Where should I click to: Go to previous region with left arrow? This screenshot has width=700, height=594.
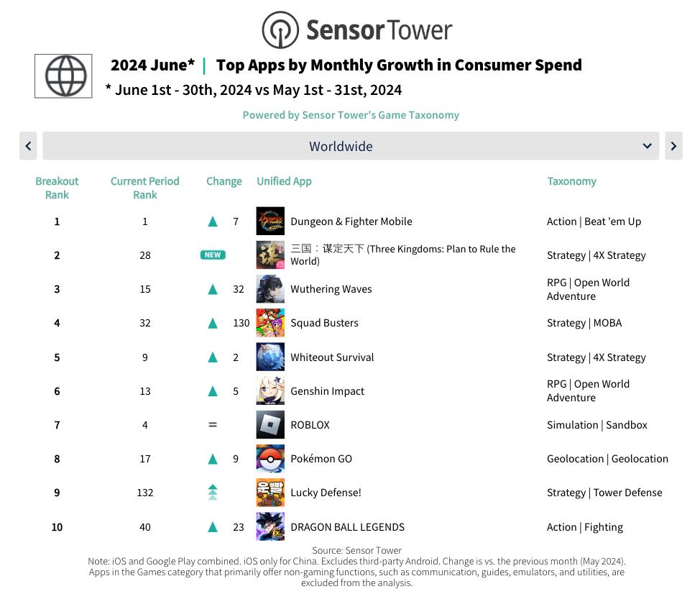28,146
